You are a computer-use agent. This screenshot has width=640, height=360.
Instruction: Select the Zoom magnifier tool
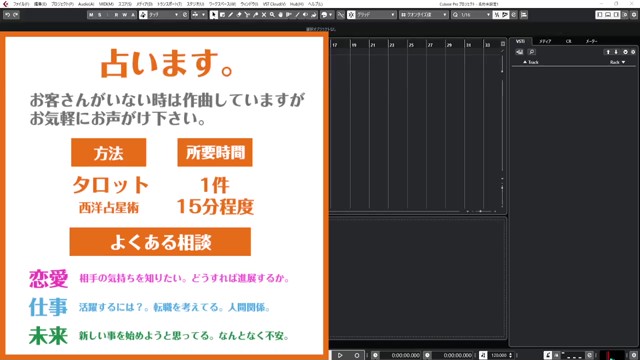272,15
